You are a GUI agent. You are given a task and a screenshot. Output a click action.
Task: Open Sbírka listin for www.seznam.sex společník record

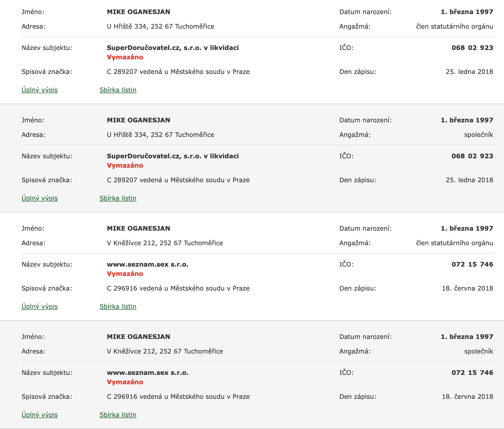click(118, 415)
